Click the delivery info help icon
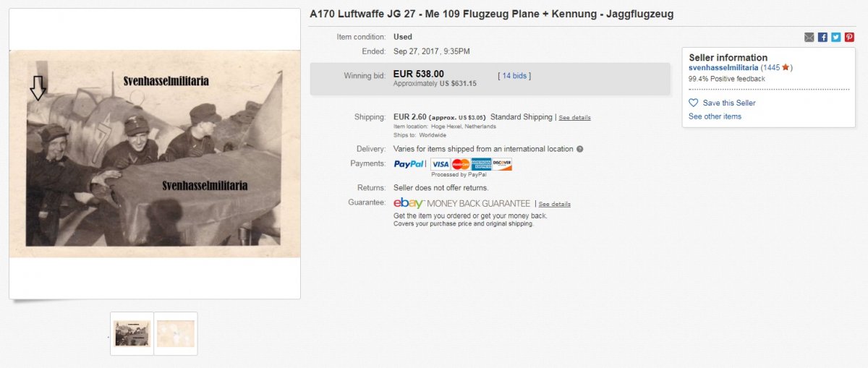Image resolution: width=868 pixels, height=368 pixels. tap(580, 150)
